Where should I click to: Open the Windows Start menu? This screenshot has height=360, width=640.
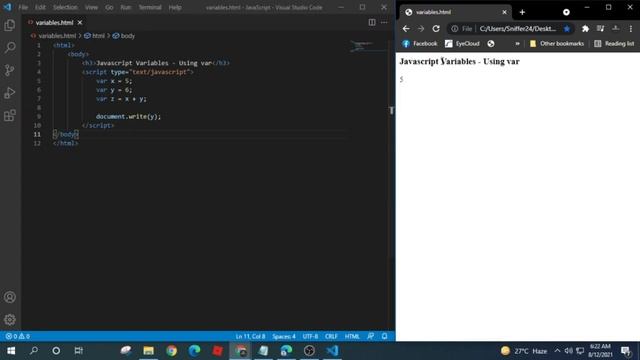pyautogui.click(x=11, y=351)
